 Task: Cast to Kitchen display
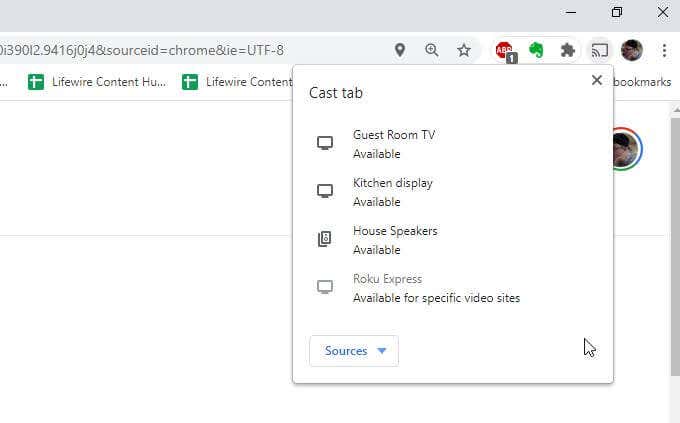coord(392,192)
